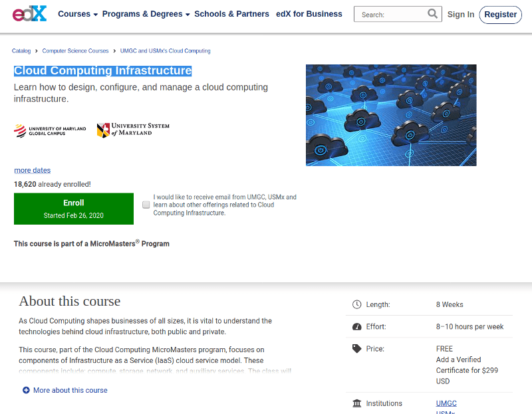Click the Register button
Image resolution: width=532 pixels, height=414 pixels.
tap(501, 15)
